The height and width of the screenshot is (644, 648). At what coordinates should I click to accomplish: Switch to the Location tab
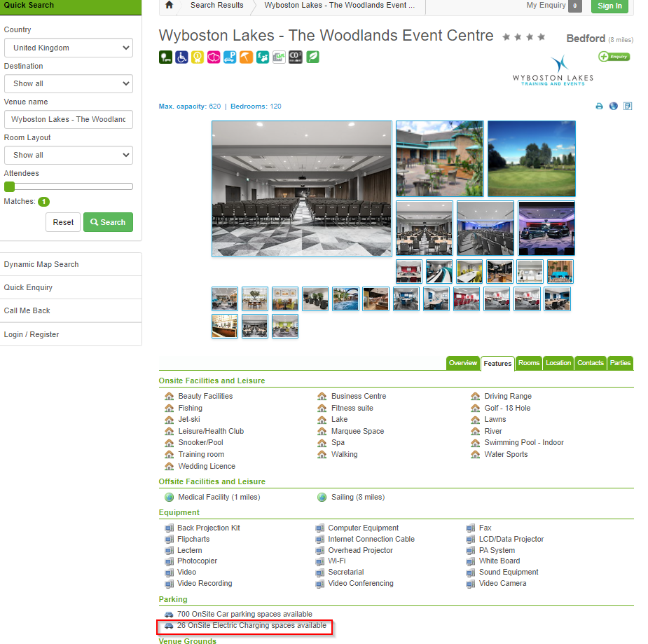(558, 363)
